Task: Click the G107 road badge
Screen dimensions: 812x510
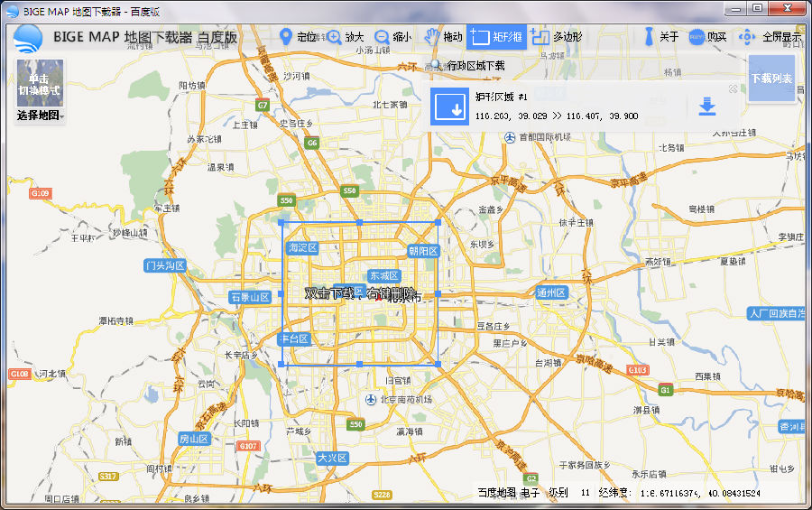Action: click(x=248, y=446)
